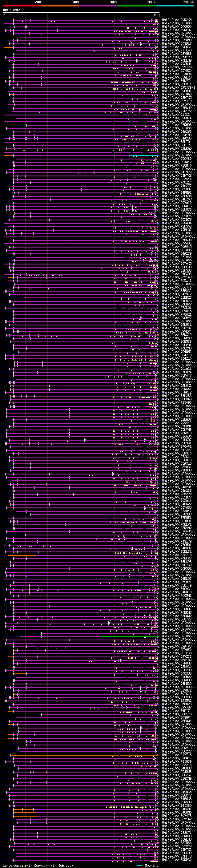Click the Large gaps legend text
This screenshot has width=197, height=868.
coord(38,865)
